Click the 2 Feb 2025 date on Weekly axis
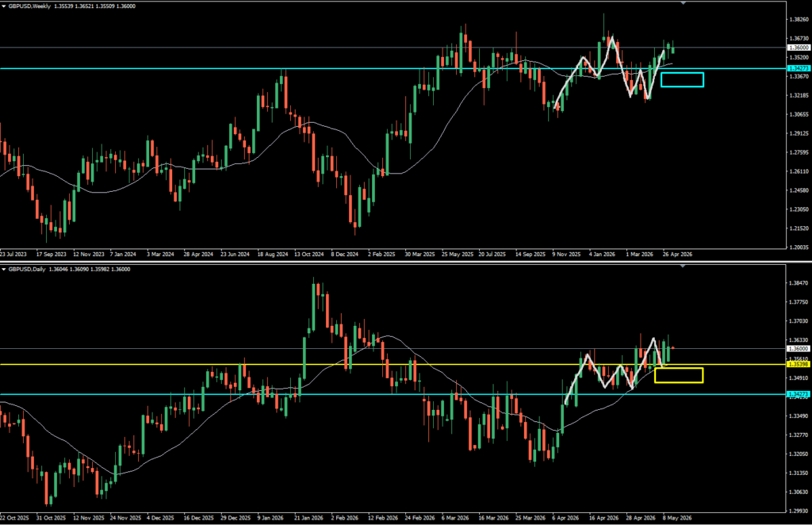This screenshot has width=812, height=525. 381,255
